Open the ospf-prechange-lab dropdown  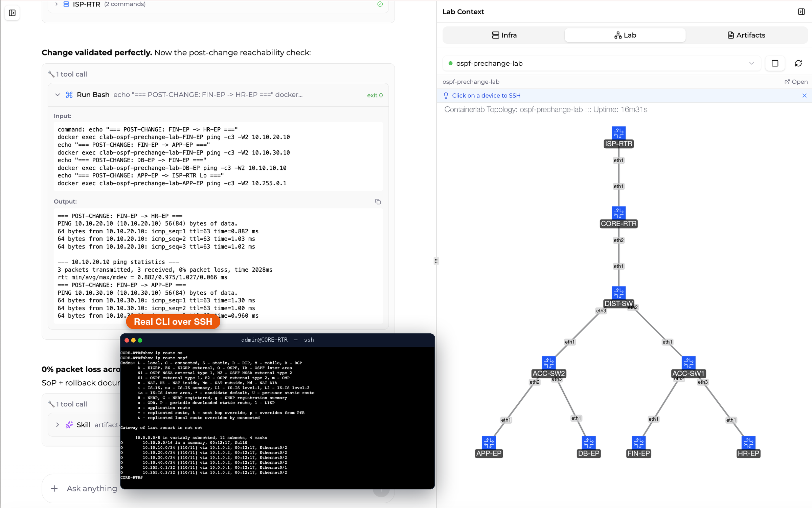[601, 63]
